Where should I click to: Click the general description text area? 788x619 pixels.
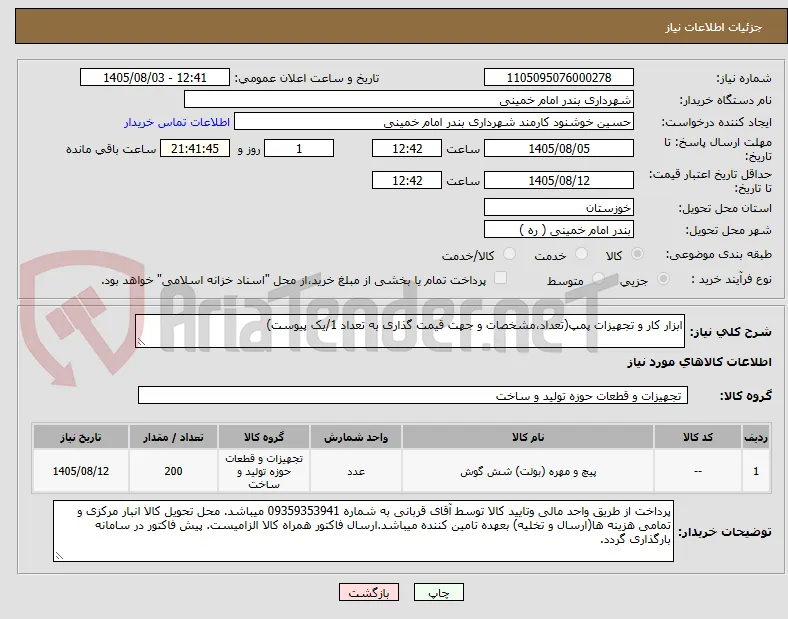point(410,331)
